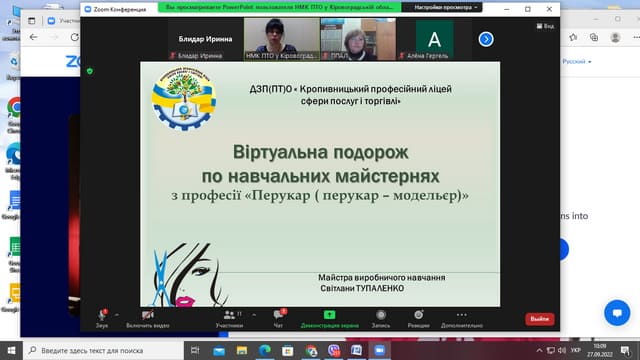The image size is (640, 360).
Task: Open the Google Sheets desktop shortcut
Action: tap(14, 254)
